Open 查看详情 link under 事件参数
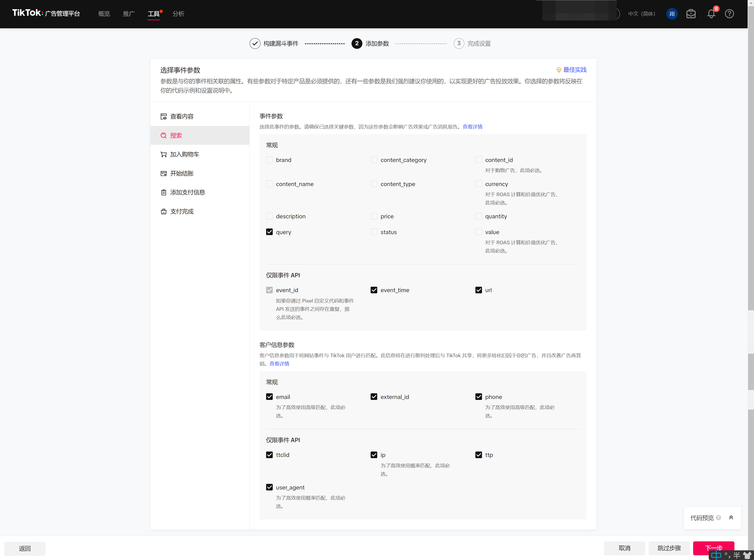 tap(473, 127)
